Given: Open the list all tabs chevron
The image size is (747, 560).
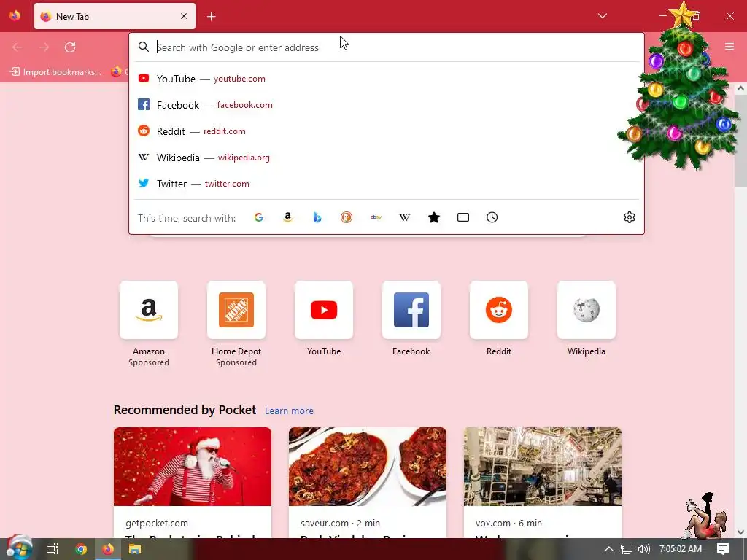Looking at the screenshot, I should tap(602, 16).
